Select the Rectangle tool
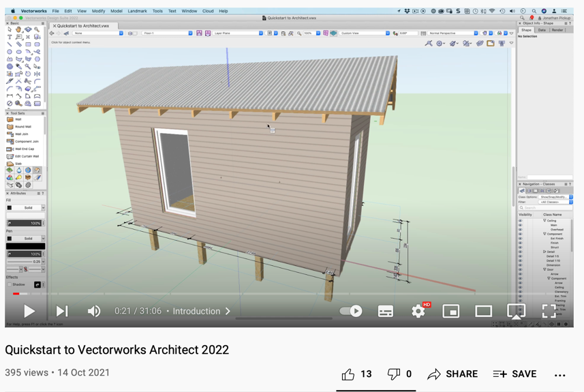 (28, 44)
